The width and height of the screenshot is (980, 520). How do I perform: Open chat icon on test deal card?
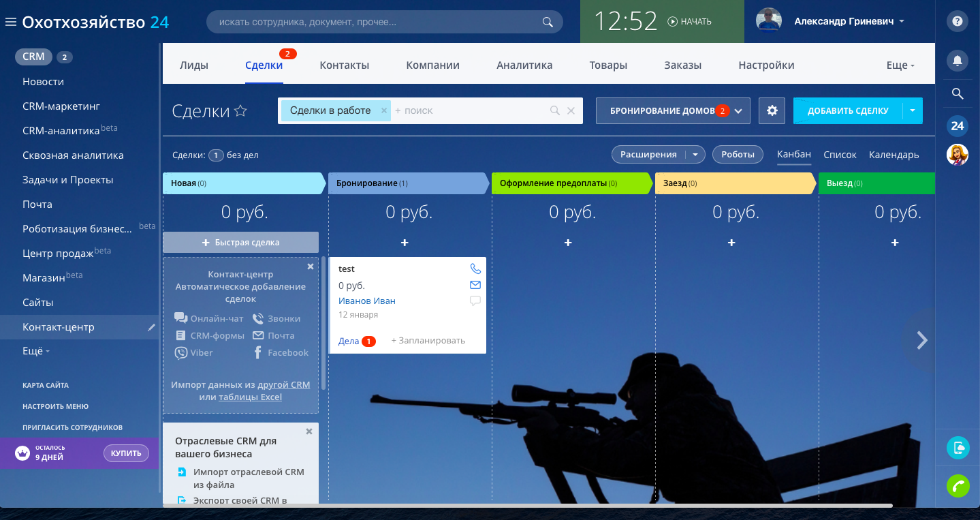475,301
